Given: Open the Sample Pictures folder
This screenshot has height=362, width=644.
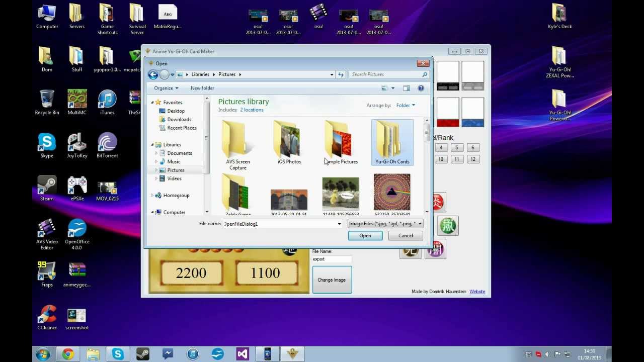Looking at the screenshot, I should coord(341,143).
